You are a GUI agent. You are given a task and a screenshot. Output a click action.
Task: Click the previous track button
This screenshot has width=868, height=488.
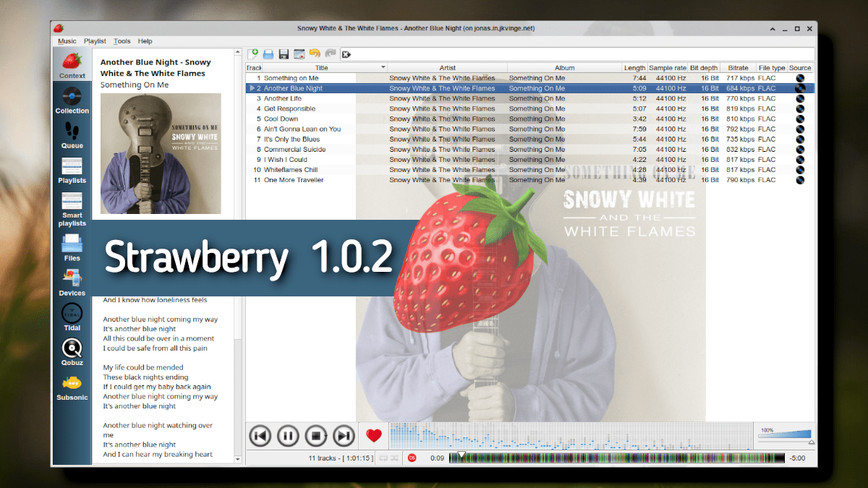click(x=260, y=435)
